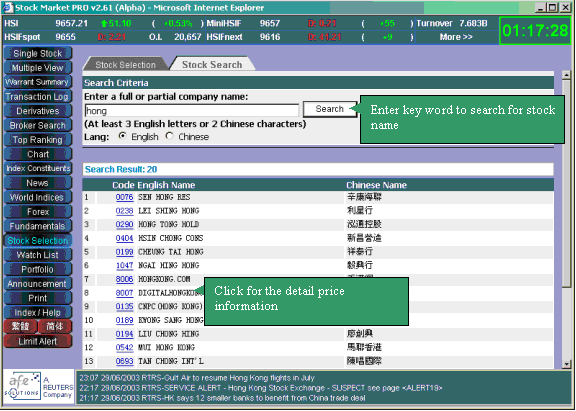Open the Single Stock page
The height and width of the screenshot is (411, 576).
(37, 54)
